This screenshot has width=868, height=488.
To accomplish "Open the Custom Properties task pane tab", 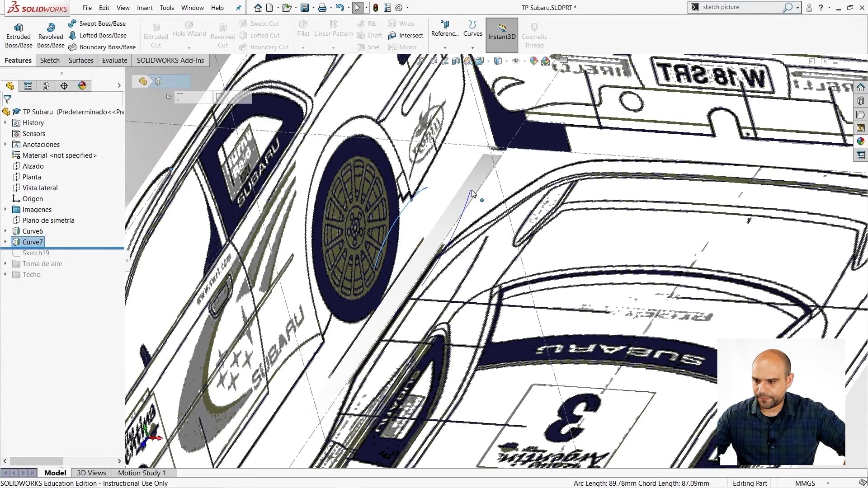I will [x=861, y=155].
